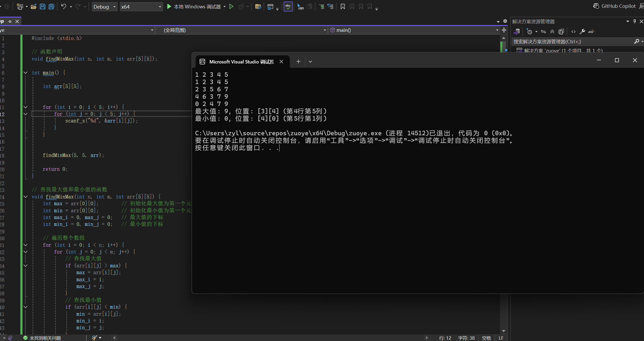This screenshot has height=341, width=644.
Task: Click the local Windows debugger start button
Action: pos(194,7)
